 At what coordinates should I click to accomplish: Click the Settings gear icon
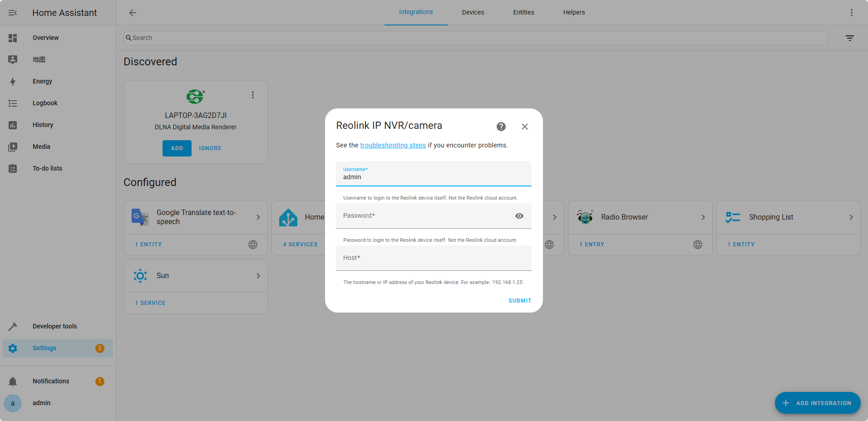pos(13,348)
